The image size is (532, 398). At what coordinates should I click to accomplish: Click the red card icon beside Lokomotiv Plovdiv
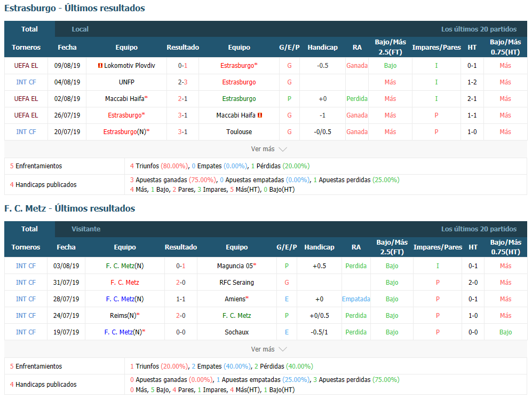pyautogui.click(x=100, y=66)
